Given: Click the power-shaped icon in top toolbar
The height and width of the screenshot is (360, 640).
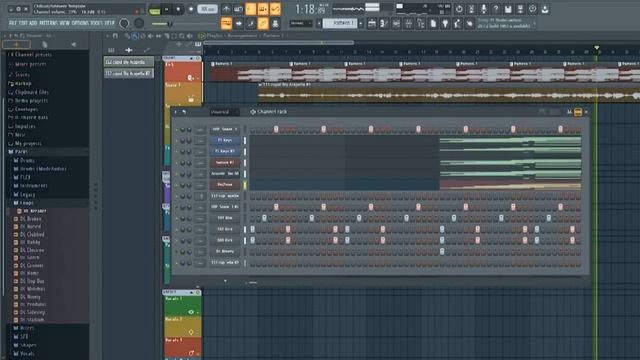Looking at the screenshot, I should (x=459, y=9).
